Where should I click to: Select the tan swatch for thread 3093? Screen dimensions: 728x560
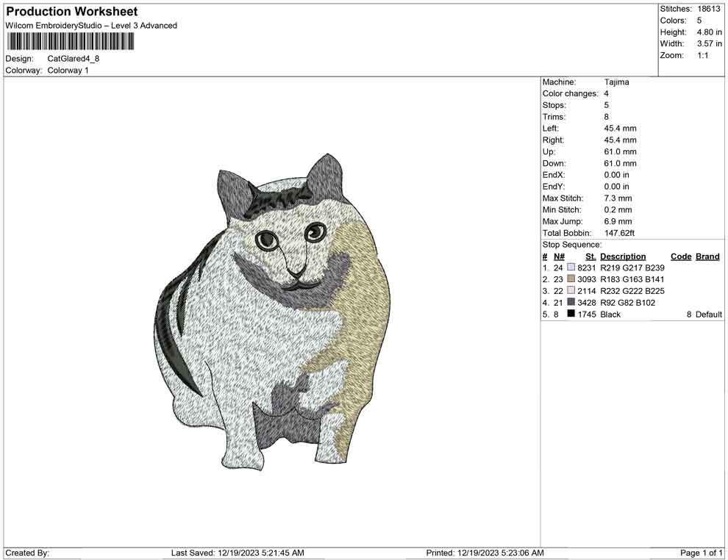coord(571,279)
